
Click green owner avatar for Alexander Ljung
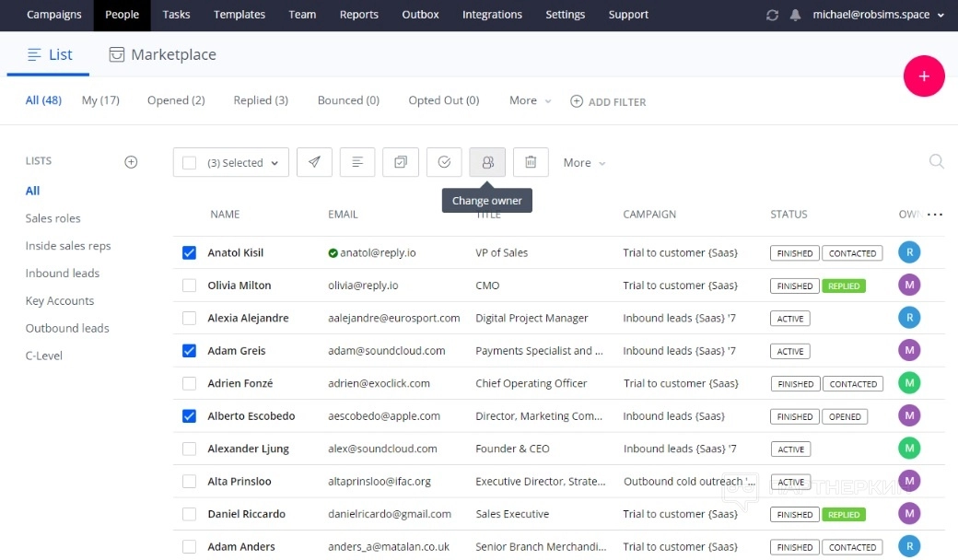(x=909, y=449)
